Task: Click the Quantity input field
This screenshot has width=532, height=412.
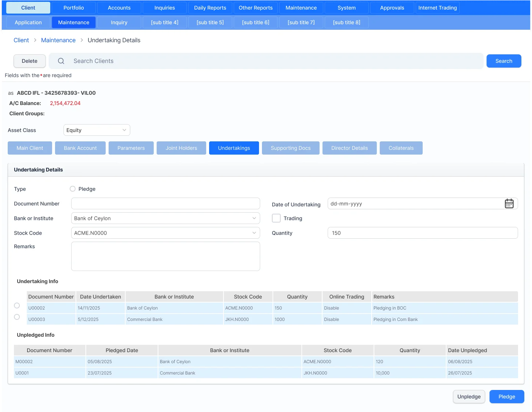Action: [423, 233]
